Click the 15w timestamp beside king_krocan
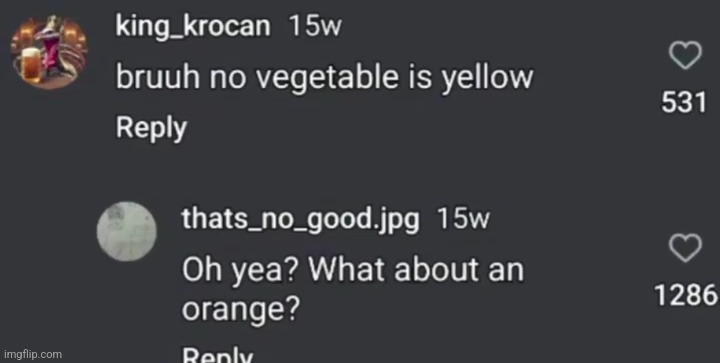720x363 pixels. coord(315,26)
